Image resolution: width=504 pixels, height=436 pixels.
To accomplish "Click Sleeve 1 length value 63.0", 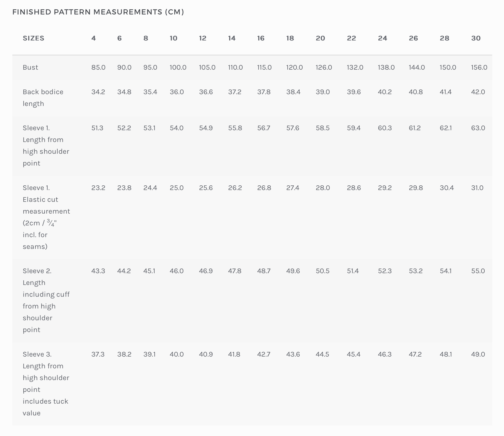I will [478, 128].
